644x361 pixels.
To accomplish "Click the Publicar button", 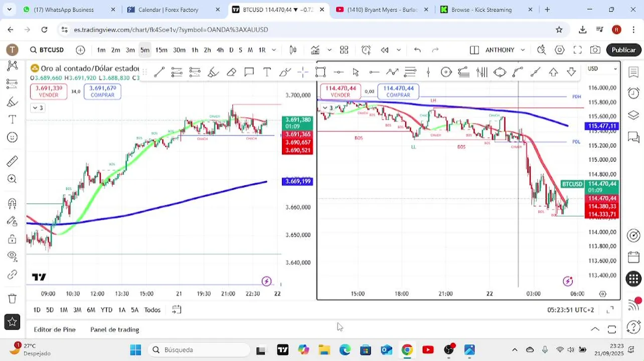I will point(624,50).
